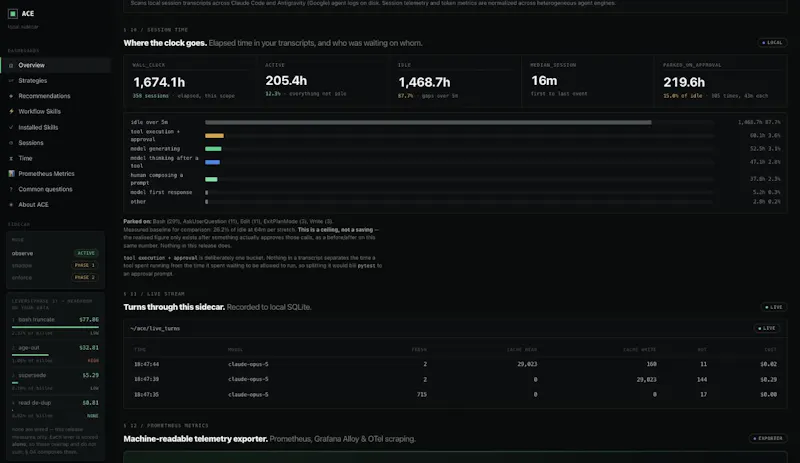Click the blue model thinking bar

212,162
